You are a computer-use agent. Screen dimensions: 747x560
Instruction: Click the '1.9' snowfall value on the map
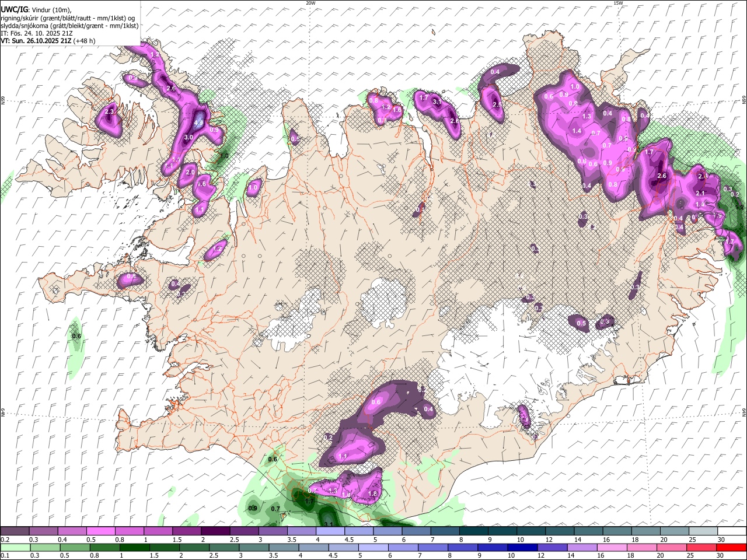718,215
